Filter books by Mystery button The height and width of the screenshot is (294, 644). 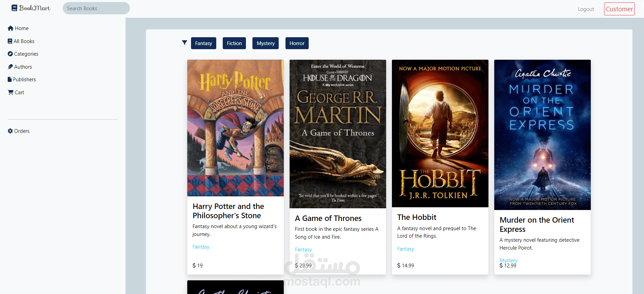(x=266, y=43)
